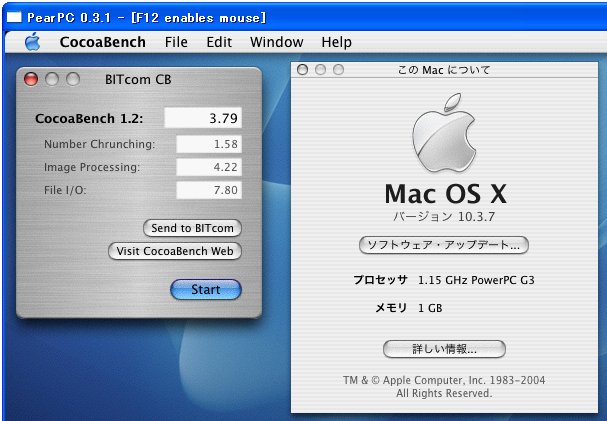Open the Window menu
Image resolution: width=607 pixels, height=421 pixels.
(x=277, y=42)
